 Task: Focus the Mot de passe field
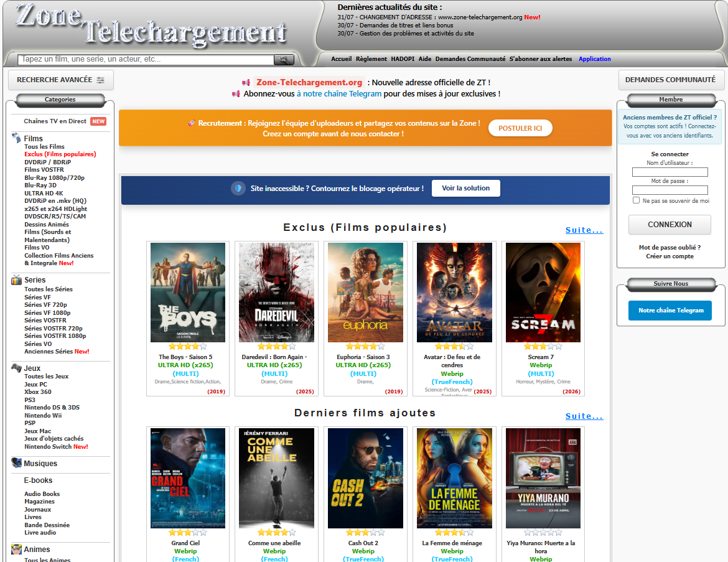click(670, 190)
